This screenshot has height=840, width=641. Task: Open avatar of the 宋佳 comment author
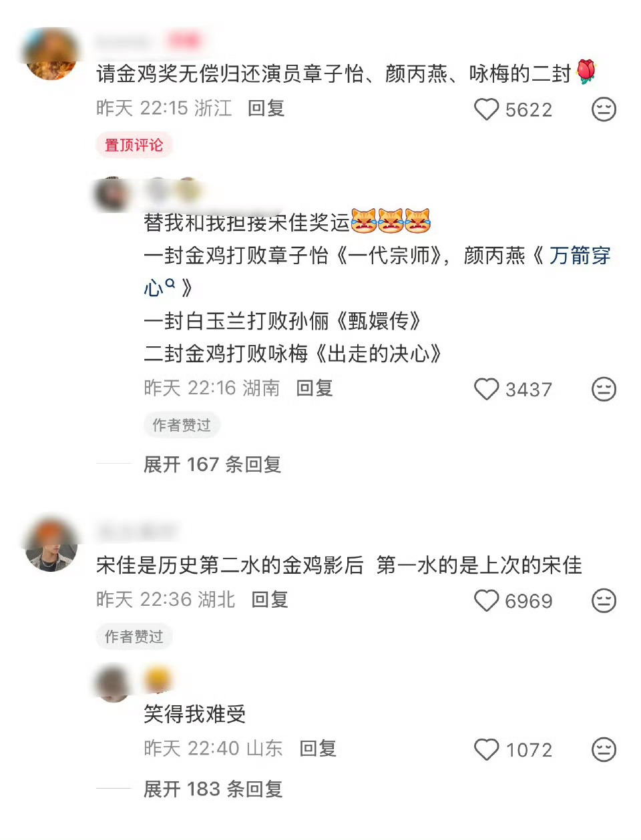[x=51, y=545]
